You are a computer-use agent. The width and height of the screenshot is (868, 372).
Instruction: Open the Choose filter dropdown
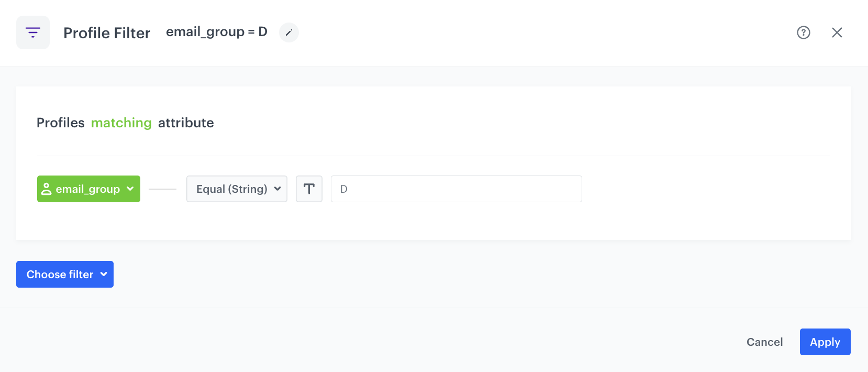[64, 274]
